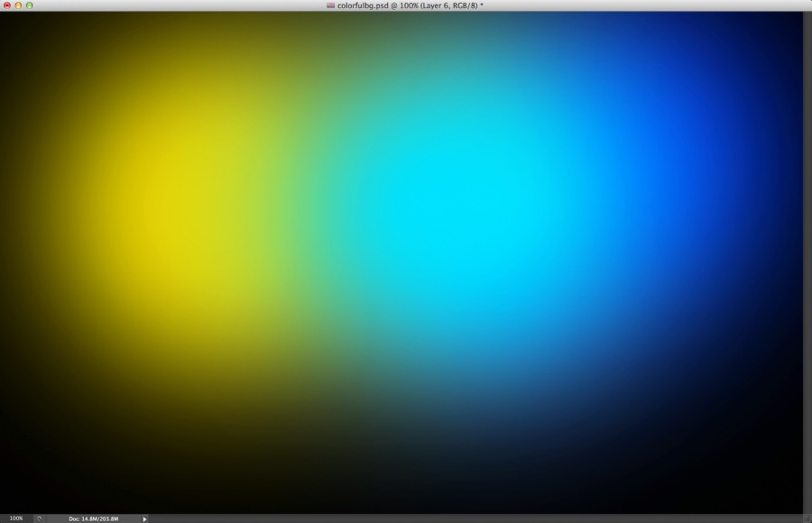Click the 100% zoom level field

pyautogui.click(x=16, y=518)
